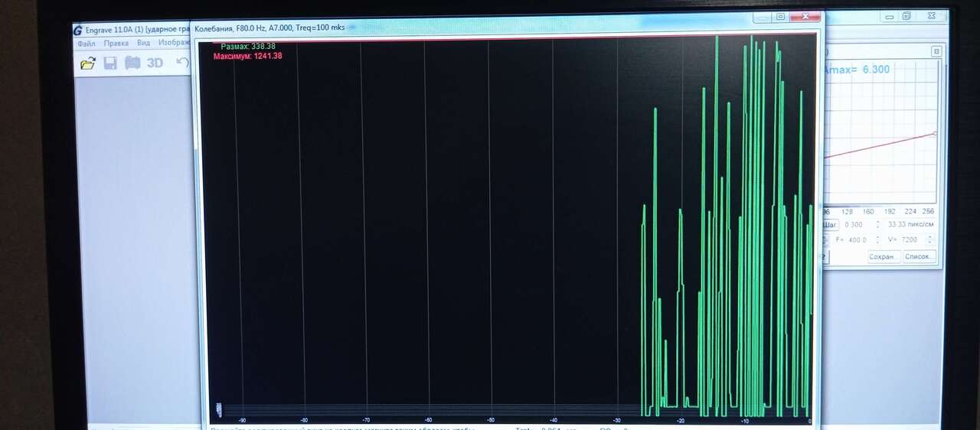This screenshot has width=980, height=430.
Task: Click the Шаг button
Action: (x=830, y=225)
